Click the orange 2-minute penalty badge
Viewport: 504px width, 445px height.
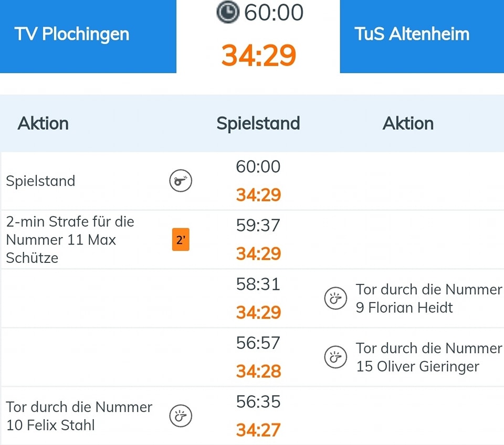click(x=180, y=240)
